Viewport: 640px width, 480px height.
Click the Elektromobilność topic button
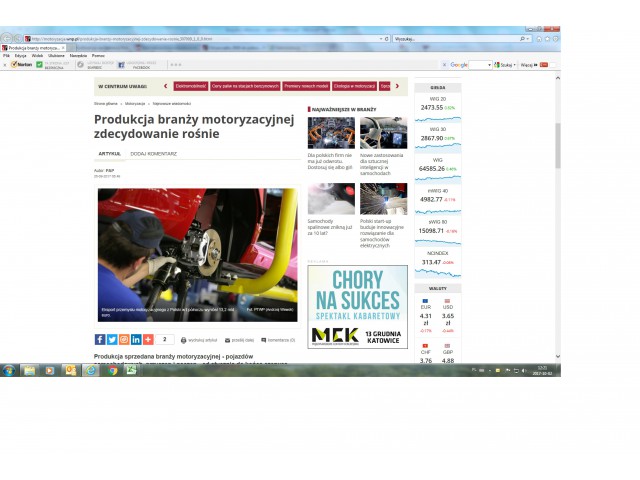point(190,86)
